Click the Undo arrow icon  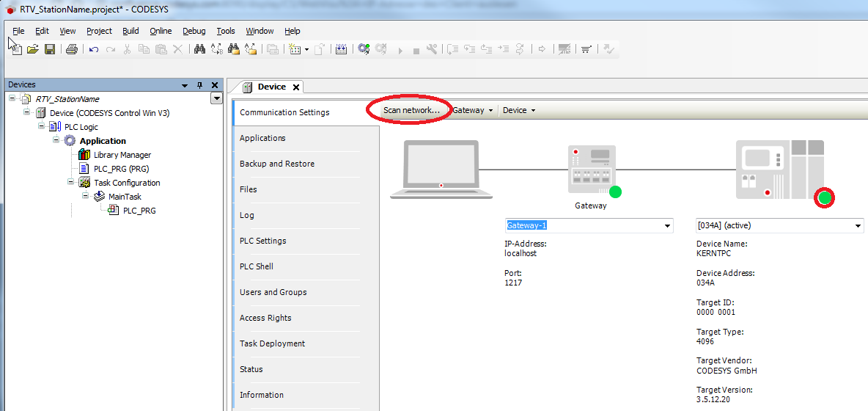[x=94, y=49]
